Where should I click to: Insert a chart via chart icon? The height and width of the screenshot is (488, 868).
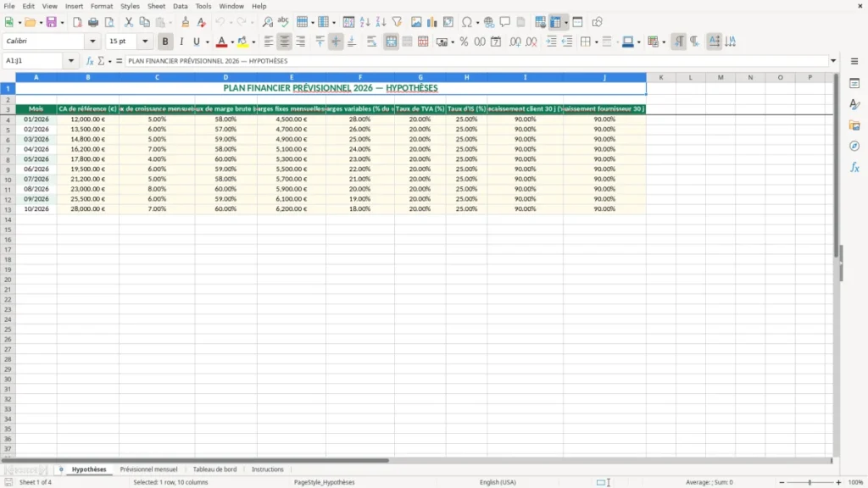(431, 22)
